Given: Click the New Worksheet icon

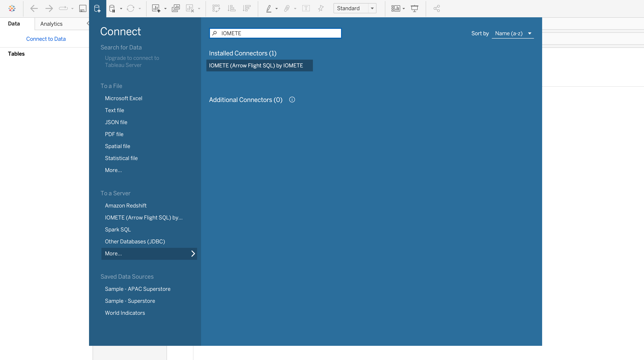Looking at the screenshot, I should [x=156, y=8].
